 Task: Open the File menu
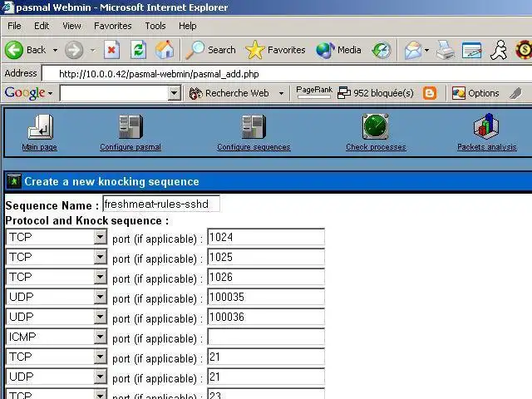[14, 26]
